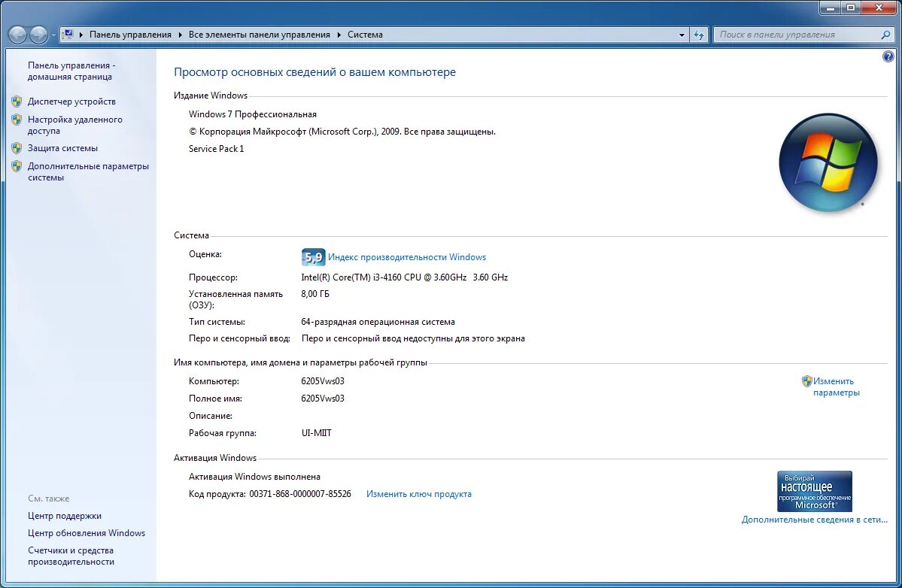Open Центр обновления Windows link
902x588 pixels.
click(x=87, y=533)
